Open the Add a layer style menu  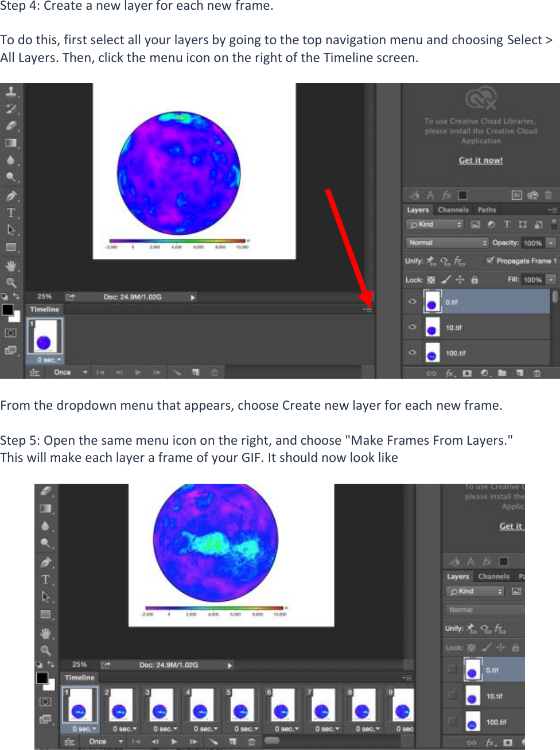tap(449, 372)
